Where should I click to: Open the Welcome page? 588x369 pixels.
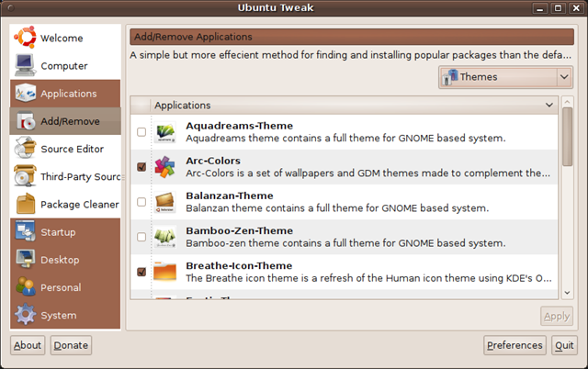point(65,38)
